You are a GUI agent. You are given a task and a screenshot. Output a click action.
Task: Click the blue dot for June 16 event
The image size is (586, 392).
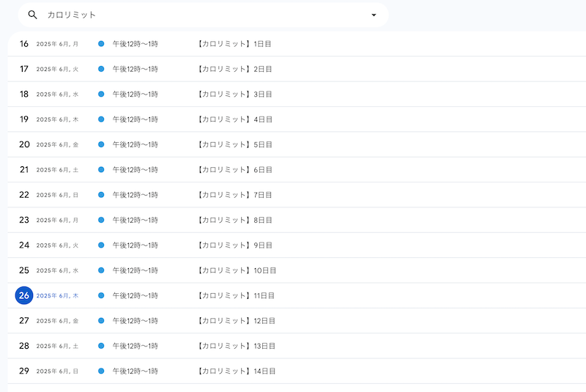(x=101, y=44)
